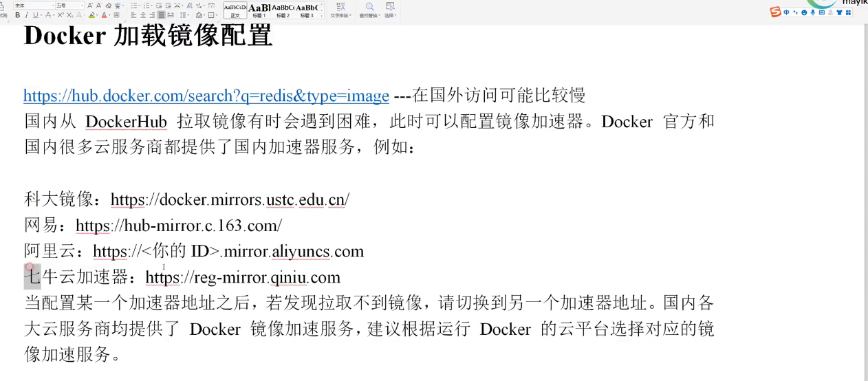Screen dimensions: 868x381
Task: Open Sogou emoji panel
Action: click(804, 12)
